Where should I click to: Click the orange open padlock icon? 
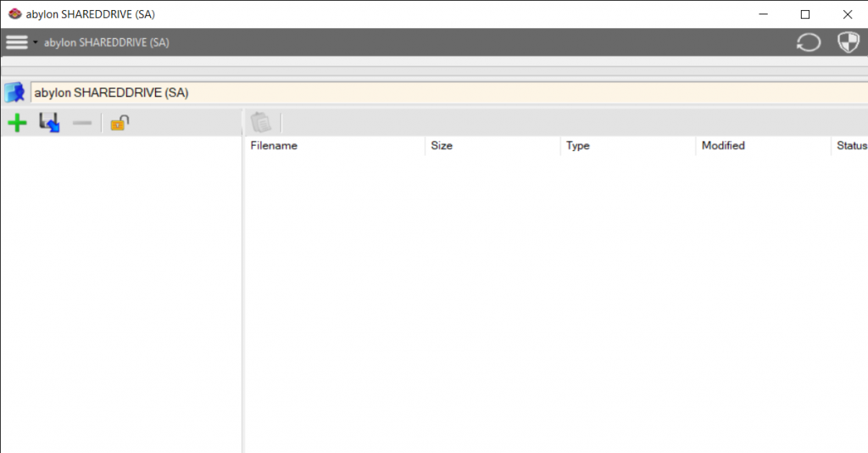[x=120, y=122]
